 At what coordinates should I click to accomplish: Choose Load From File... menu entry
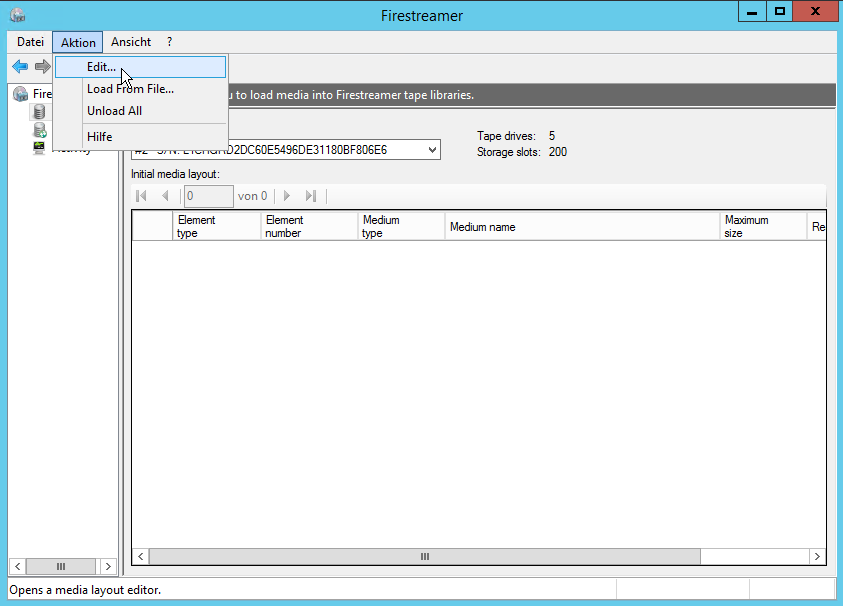tap(130, 89)
